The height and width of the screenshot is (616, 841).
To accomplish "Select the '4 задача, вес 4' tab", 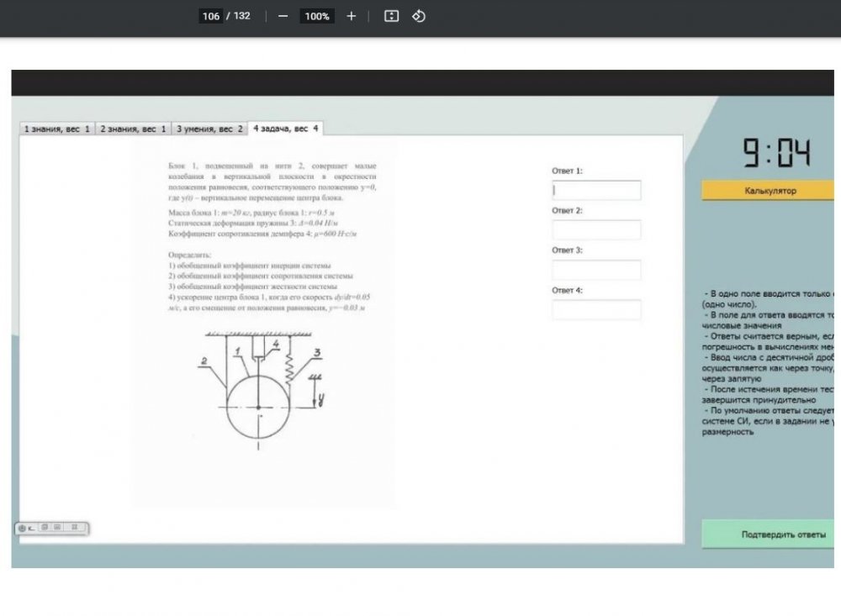I will (285, 128).
